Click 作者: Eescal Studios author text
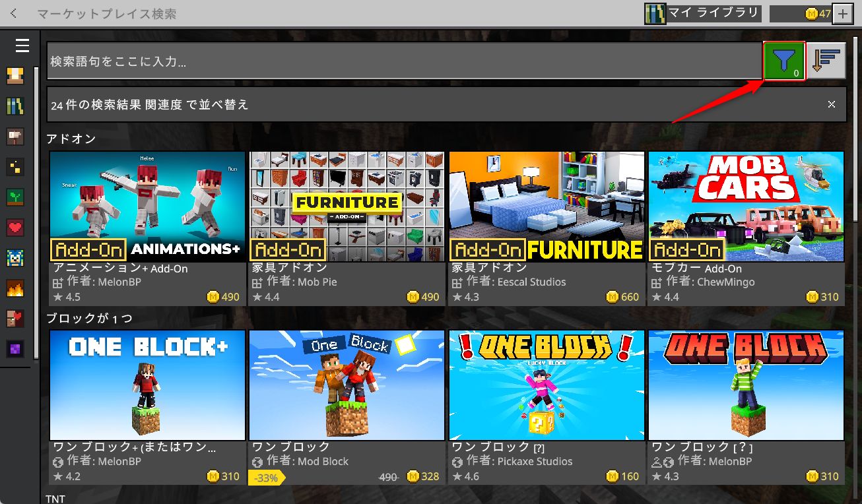Viewport: 862px width, 504px height. (x=516, y=282)
